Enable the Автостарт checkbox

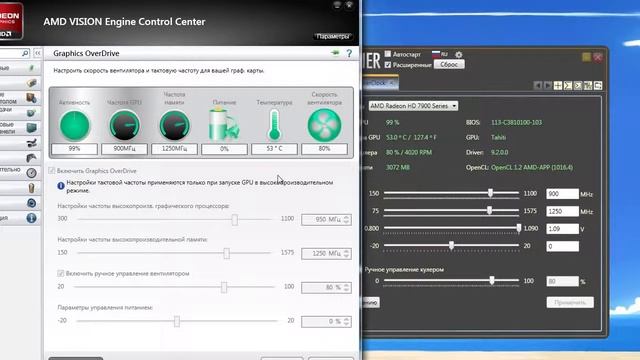[388, 54]
